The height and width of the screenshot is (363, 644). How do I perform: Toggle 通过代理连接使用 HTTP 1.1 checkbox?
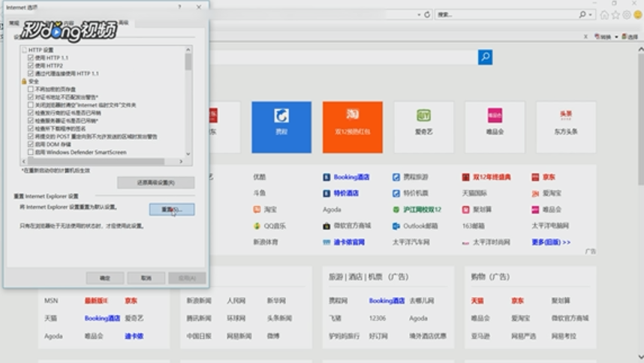pos(30,73)
